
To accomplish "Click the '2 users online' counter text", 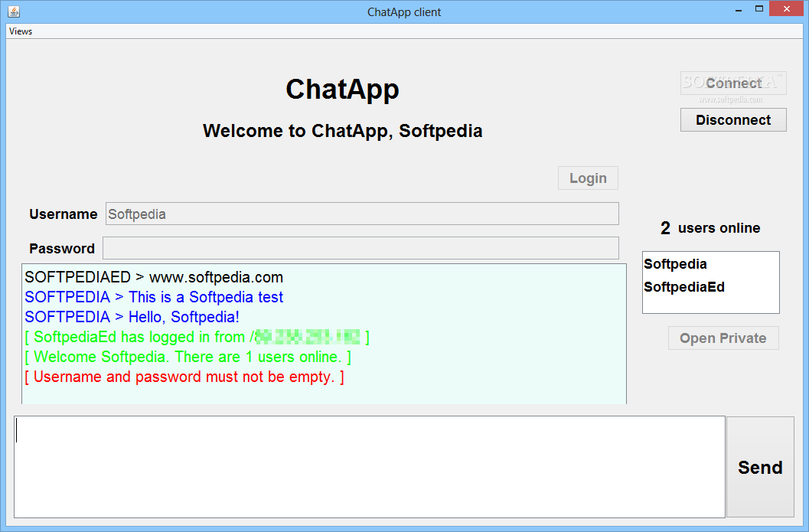I will [x=710, y=228].
